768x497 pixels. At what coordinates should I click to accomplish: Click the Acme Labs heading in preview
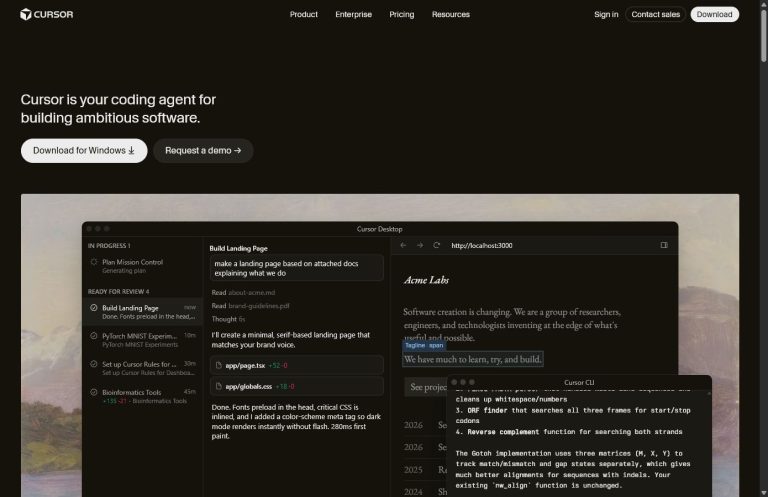(x=426, y=280)
